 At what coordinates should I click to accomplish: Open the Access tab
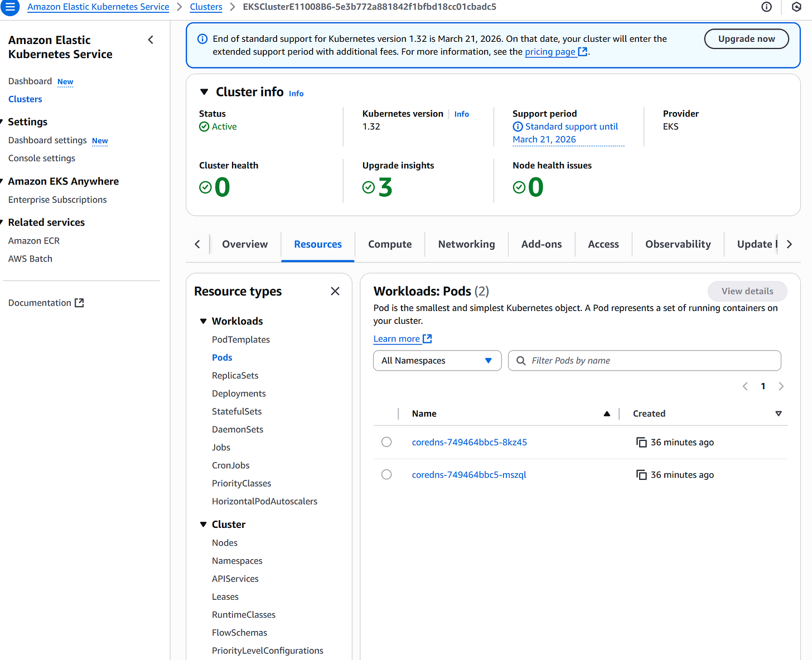coord(603,244)
